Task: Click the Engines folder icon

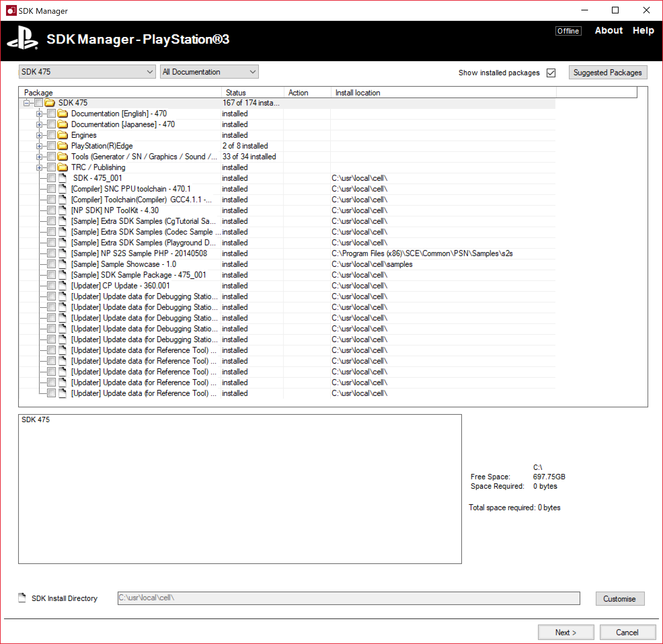Action: pos(63,135)
